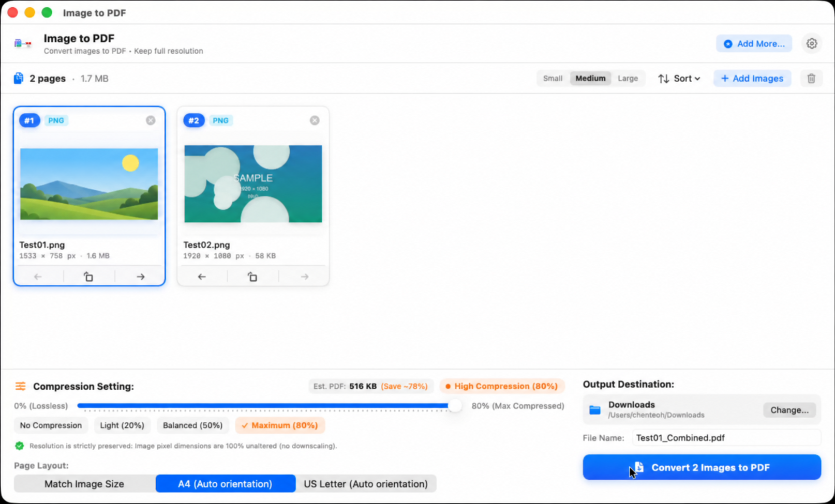The width and height of the screenshot is (835, 504).
Task: Click the File Name input field
Action: (726, 438)
